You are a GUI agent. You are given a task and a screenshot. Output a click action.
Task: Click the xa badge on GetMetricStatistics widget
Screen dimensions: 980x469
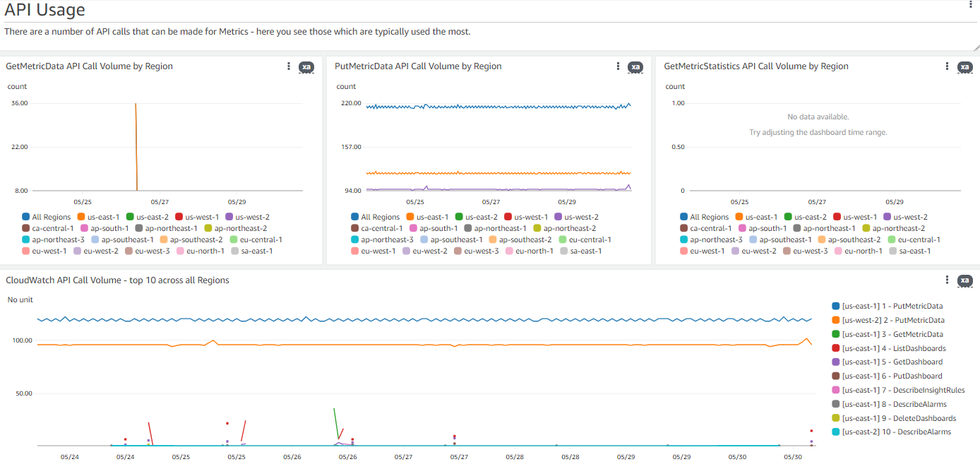click(x=964, y=67)
